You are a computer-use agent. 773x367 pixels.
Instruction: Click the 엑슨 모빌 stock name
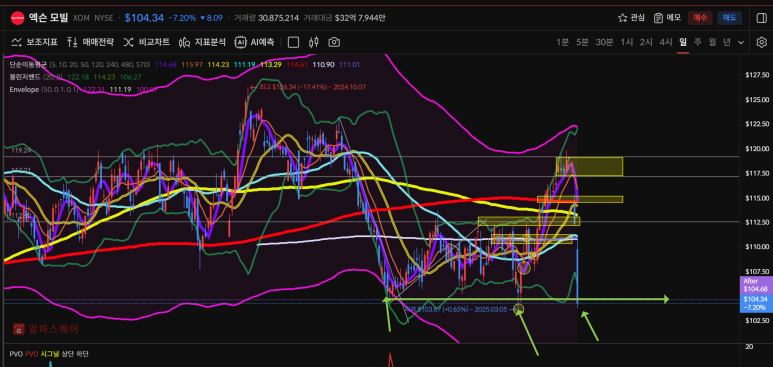(49, 18)
